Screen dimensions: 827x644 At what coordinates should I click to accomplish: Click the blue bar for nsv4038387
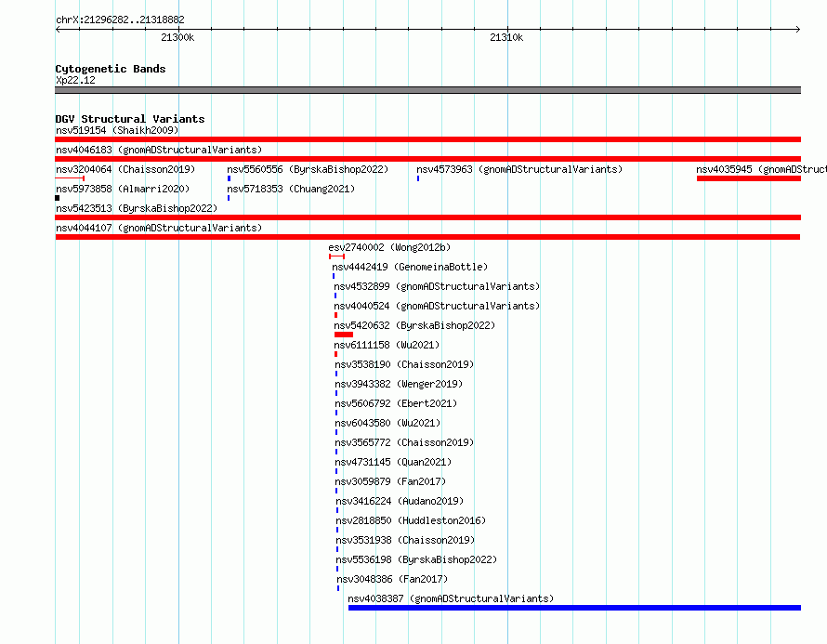click(574, 608)
